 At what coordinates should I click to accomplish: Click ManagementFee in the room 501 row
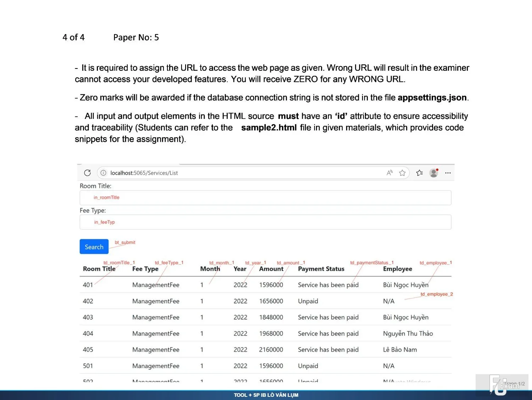156,366
